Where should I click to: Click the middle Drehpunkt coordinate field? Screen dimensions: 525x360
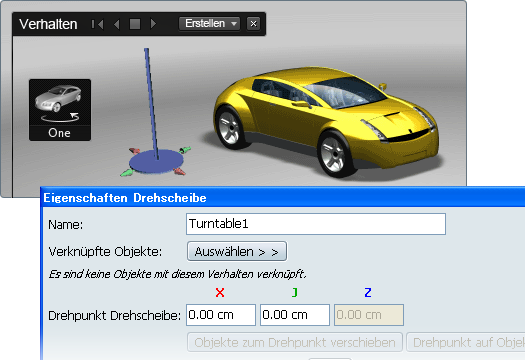coord(295,315)
